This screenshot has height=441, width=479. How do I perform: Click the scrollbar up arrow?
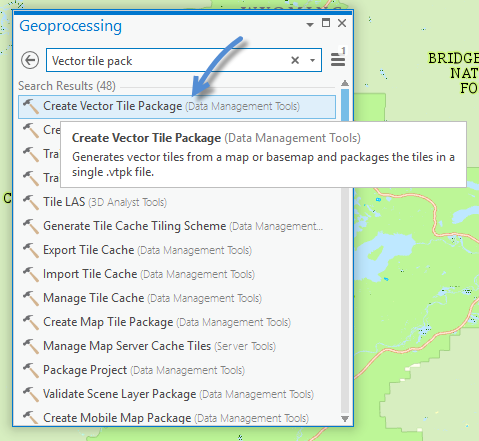pos(345,83)
